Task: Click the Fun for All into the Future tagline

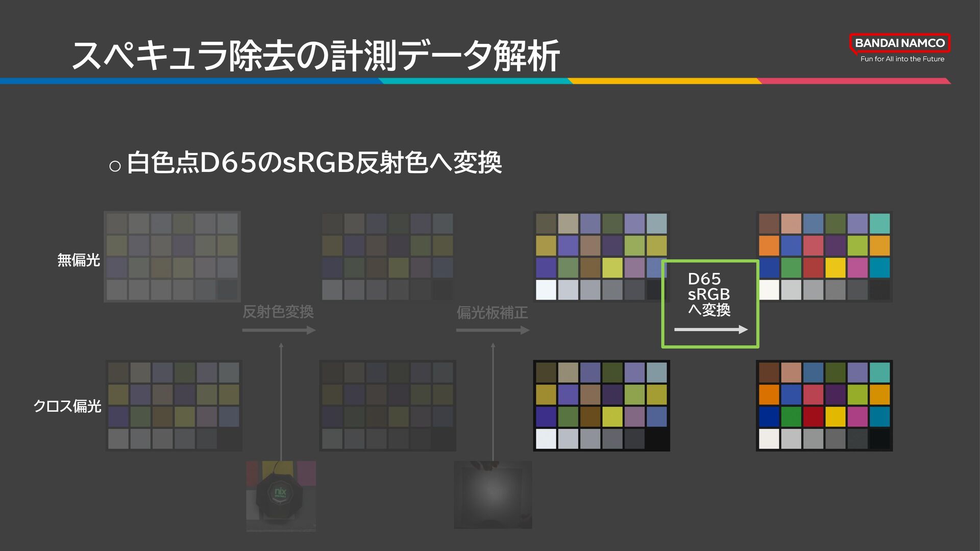Action: 902,59
